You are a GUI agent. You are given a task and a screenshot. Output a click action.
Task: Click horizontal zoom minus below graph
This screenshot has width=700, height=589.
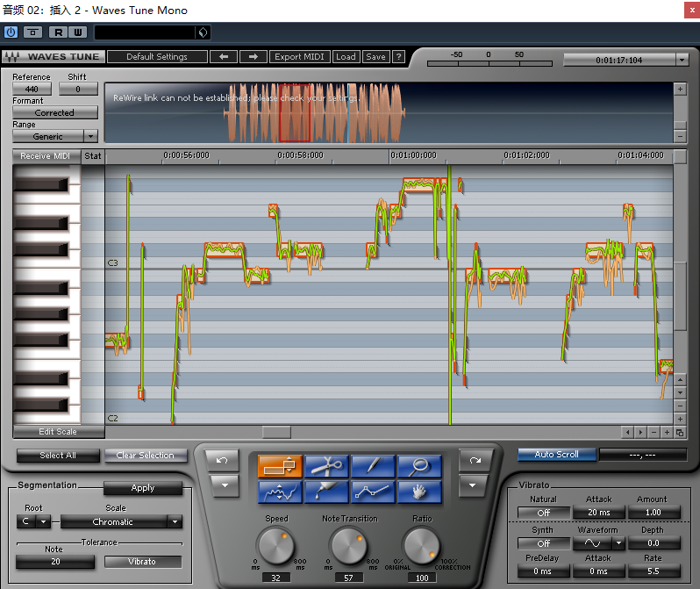click(x=654, y=432)
